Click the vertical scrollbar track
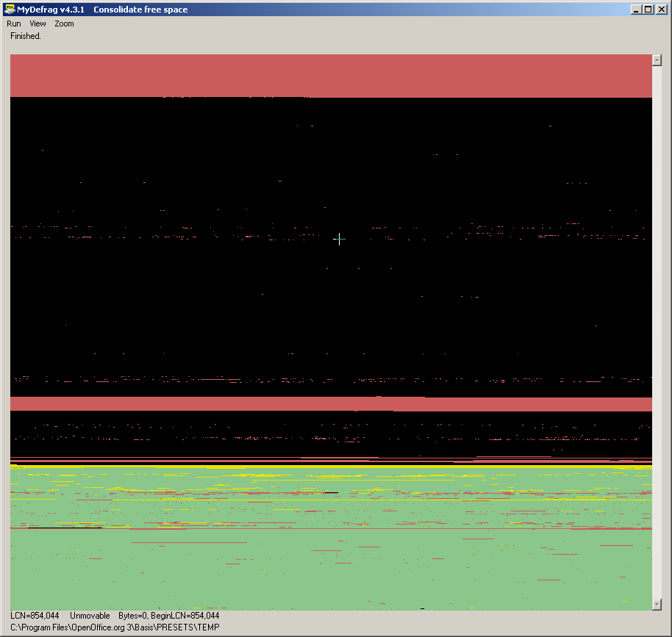 point(657,332)
